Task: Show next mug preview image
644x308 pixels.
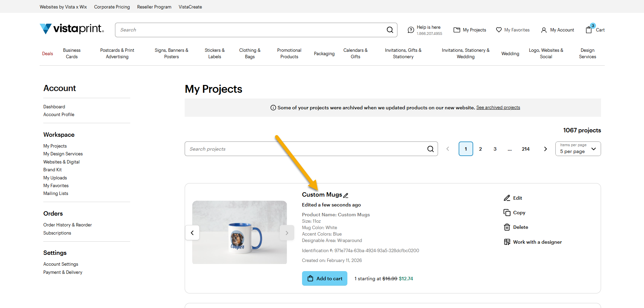Action: click(x=287, y=233)
